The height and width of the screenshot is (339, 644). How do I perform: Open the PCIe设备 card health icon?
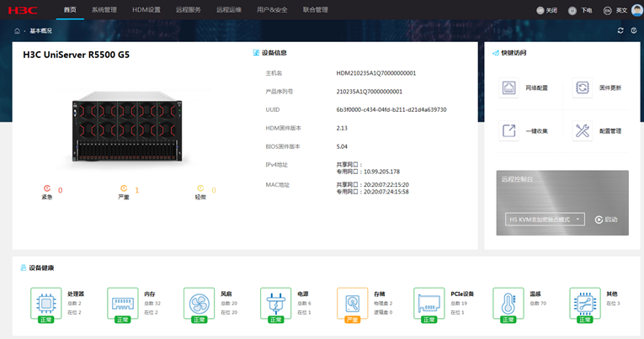429,304
